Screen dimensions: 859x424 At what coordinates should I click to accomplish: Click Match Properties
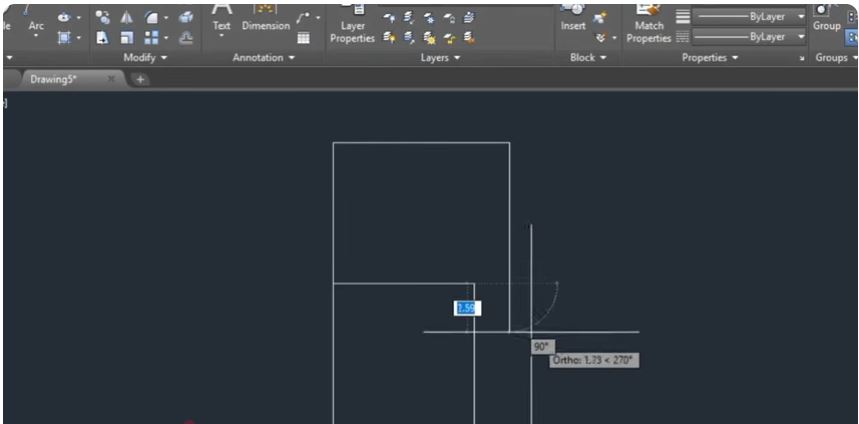[649, 25]
